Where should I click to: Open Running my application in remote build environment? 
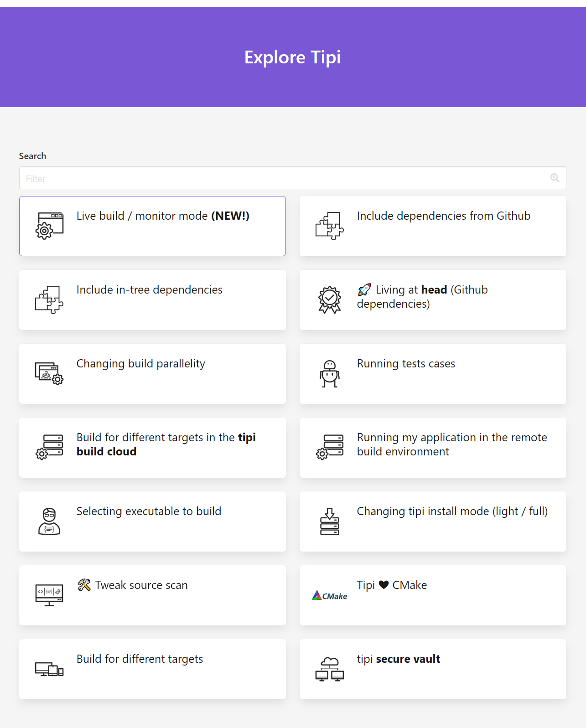click(x=451, y=444)
